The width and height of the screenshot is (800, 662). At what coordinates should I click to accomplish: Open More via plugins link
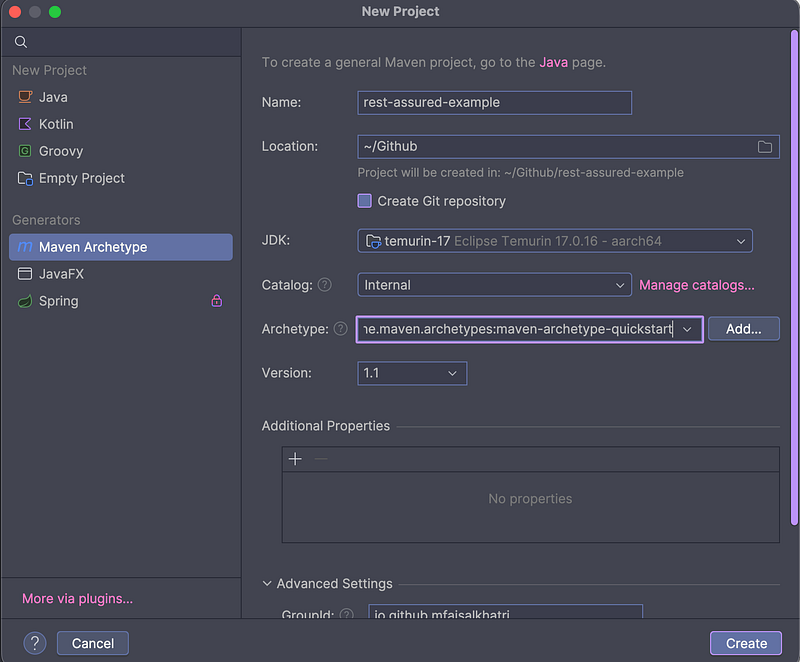78,599
